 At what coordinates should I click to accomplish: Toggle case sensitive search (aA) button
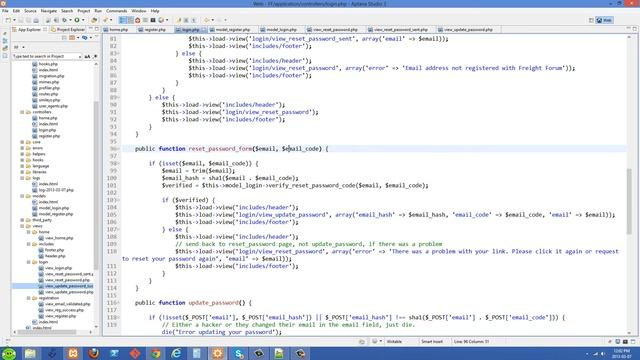87,56
